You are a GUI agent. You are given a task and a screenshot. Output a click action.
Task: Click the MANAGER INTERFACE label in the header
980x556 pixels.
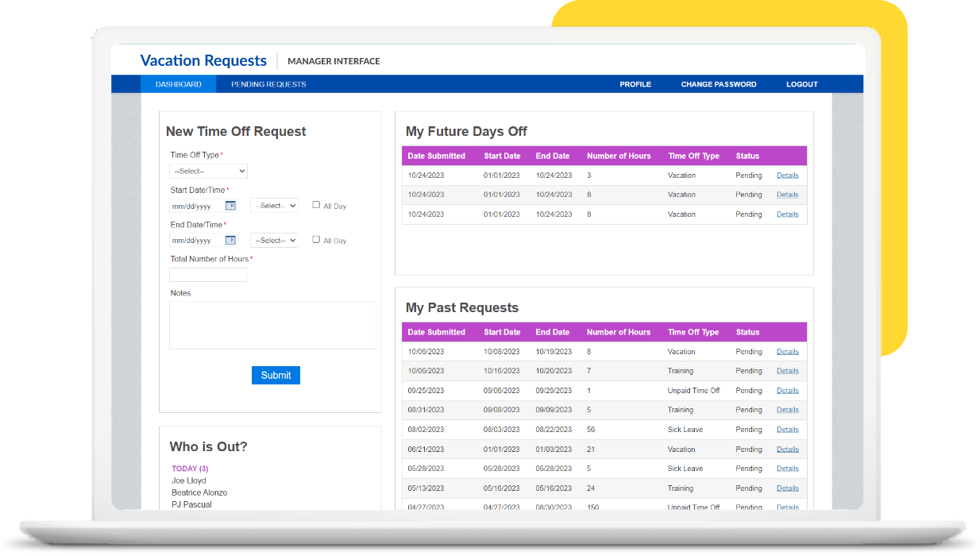[334, 61]
